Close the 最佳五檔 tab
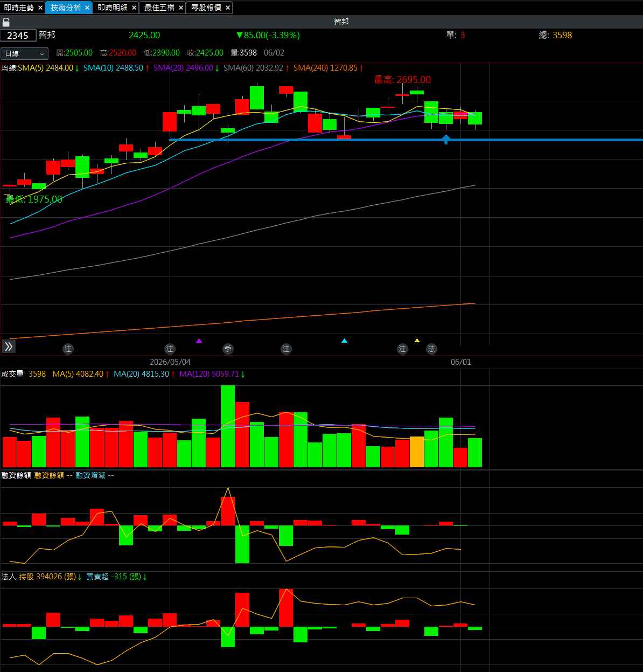This screenshot has height=672, width=643. point(181,8)
